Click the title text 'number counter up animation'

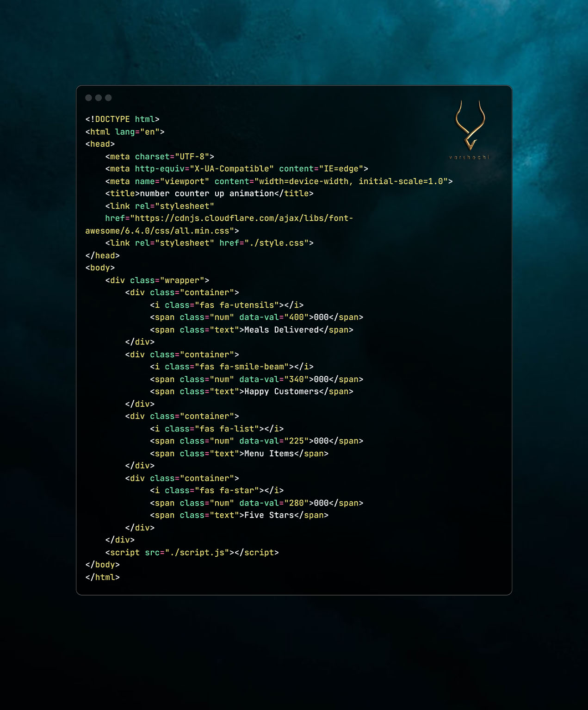207,193
